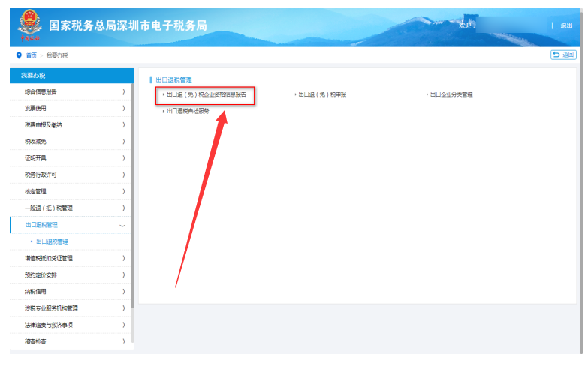Expand 增值税抵扣凭证管理 in the sidebar
The width and height of the screenshot is (588, 369).
[71, 258]
